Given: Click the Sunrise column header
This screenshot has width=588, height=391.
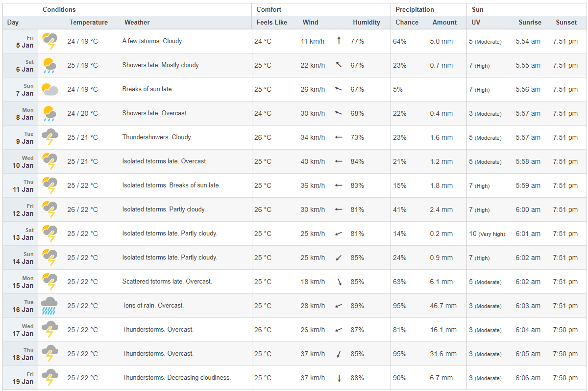Looking at the screenshot, I should click(x=530, y=22).
